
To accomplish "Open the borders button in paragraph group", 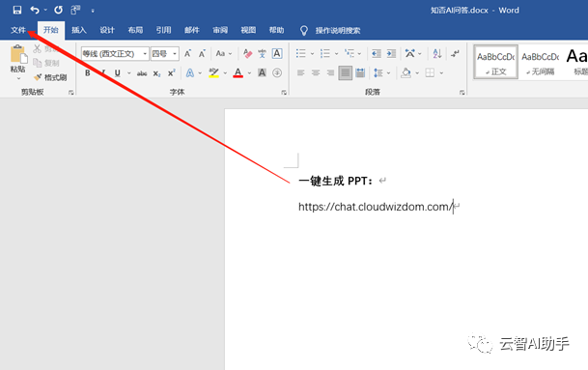I will (x=430, y=72).
